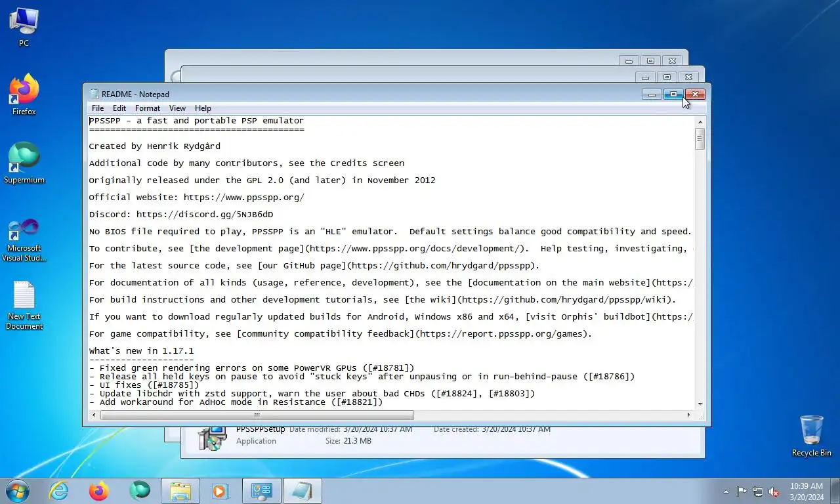Close the README Notepad window

click(695, 94)
